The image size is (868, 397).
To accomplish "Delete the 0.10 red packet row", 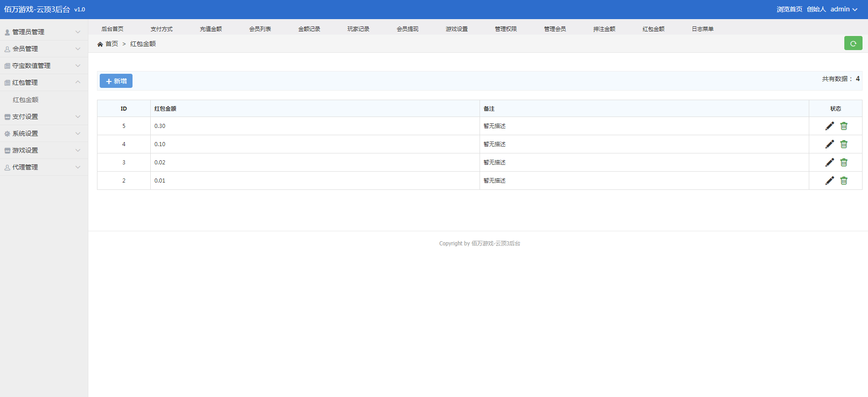I will pos(844,144).
